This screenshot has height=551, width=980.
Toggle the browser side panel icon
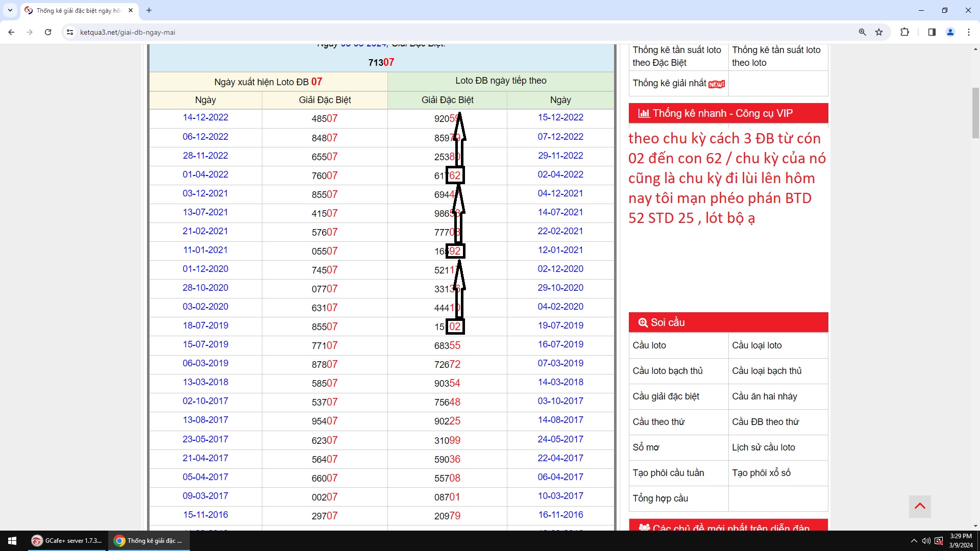click(x=932, y=32)
